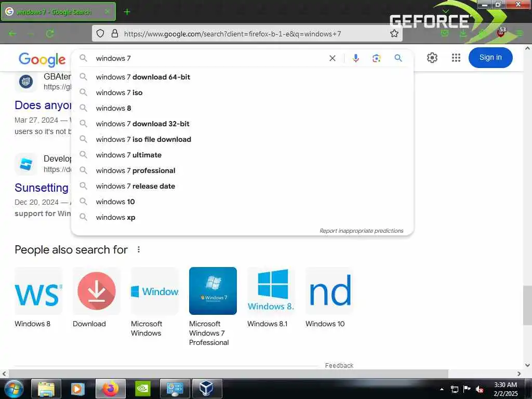Screen dimensions: 532x399
Task: Open the Windows 10 related search card
Action: (329, 298)
